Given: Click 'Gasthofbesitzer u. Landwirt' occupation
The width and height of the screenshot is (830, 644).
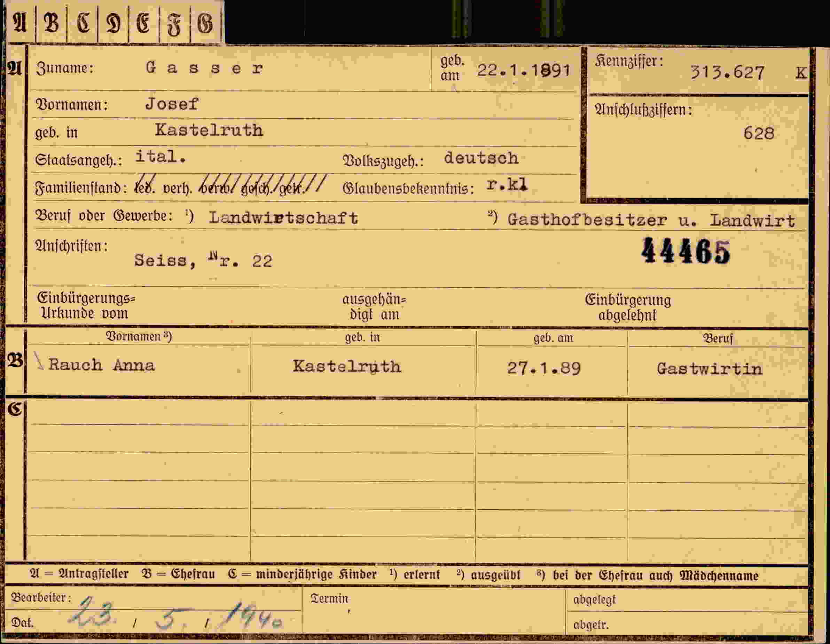Looking at the screenshot, I should pos(651,220).
